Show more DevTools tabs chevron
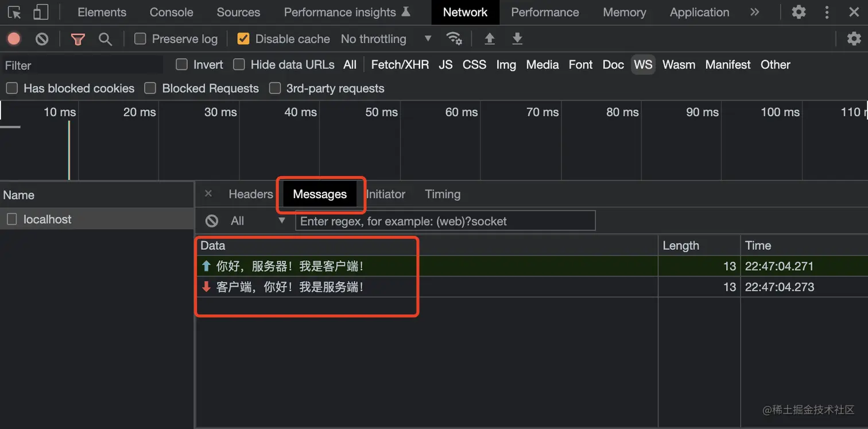The width and height of the screenshot is (868, 429). pos(755,12)
